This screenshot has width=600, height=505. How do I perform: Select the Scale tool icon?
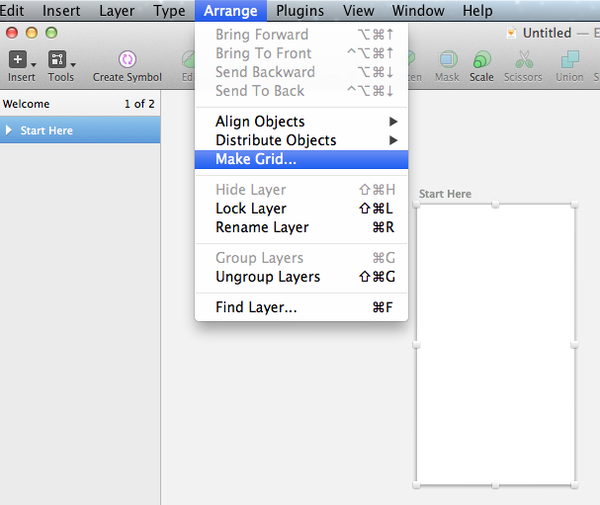(482, 59)
